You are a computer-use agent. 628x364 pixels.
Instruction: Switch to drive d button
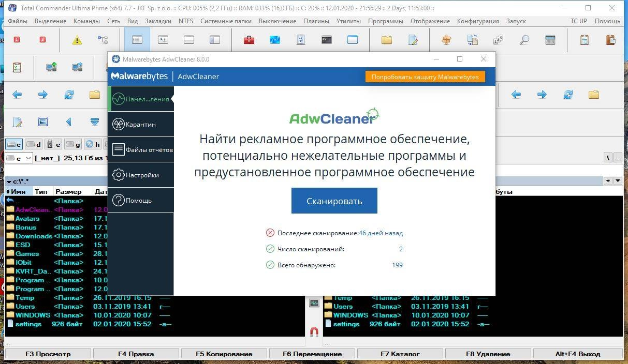tap(34, 144)
